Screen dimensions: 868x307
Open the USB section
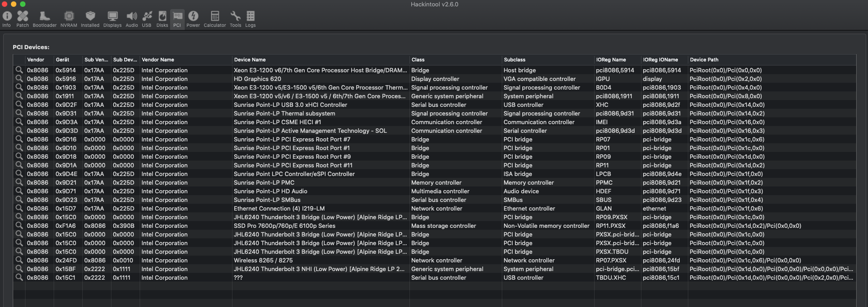tap(146, 19)
